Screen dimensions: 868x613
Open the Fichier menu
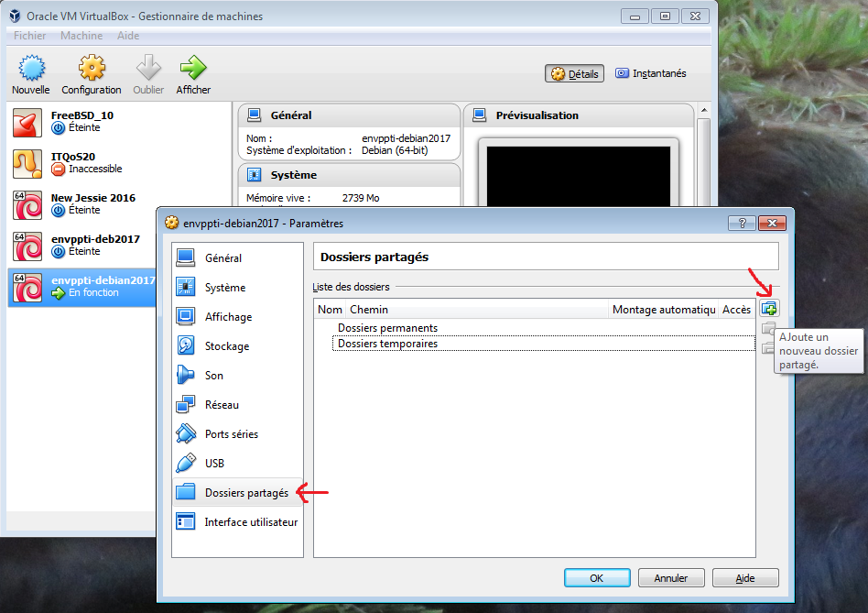pos(30,36)
